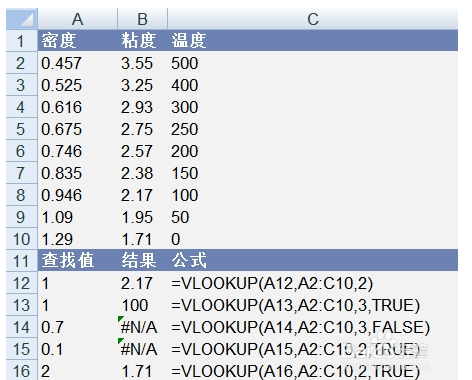Click cell A13 containing 1
The width and height of the screenshot is (472, 380).
pyautogui.click(x=77, y=305)
